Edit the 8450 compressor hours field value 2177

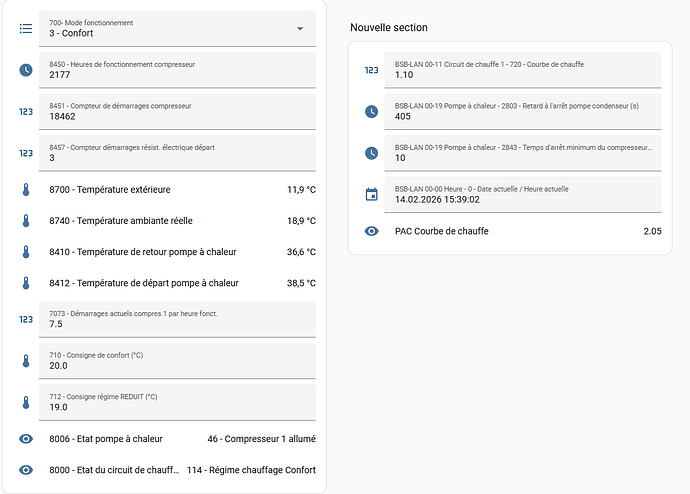point(177,70)
